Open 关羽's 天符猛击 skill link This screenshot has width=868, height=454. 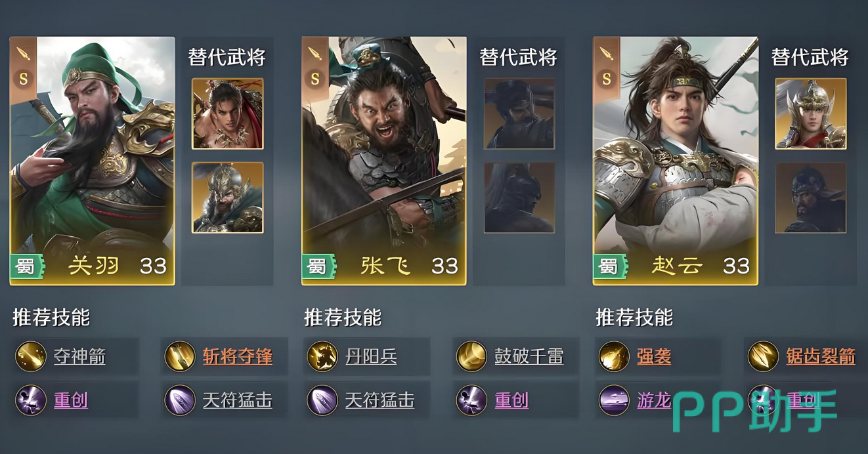(237, 401)
